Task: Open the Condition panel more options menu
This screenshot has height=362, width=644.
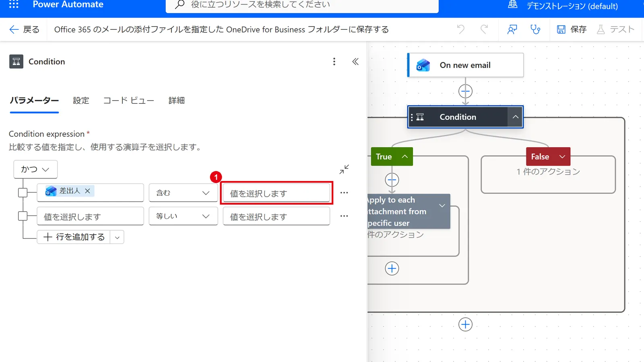Action: [334, 62]
